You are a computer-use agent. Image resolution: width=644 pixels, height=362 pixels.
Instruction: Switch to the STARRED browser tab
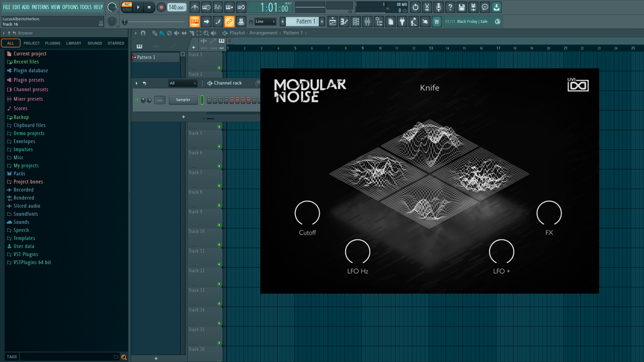(x=116, y=43)
